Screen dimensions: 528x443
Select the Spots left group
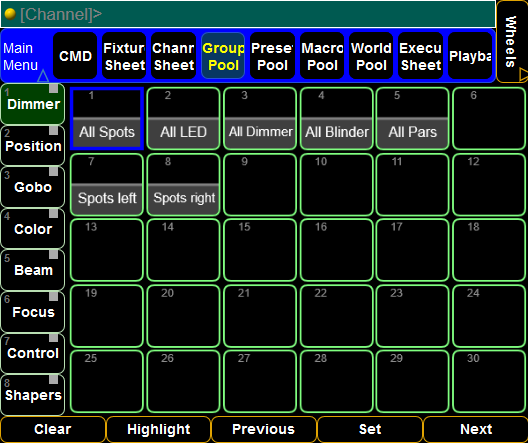[x=107, y=184]
